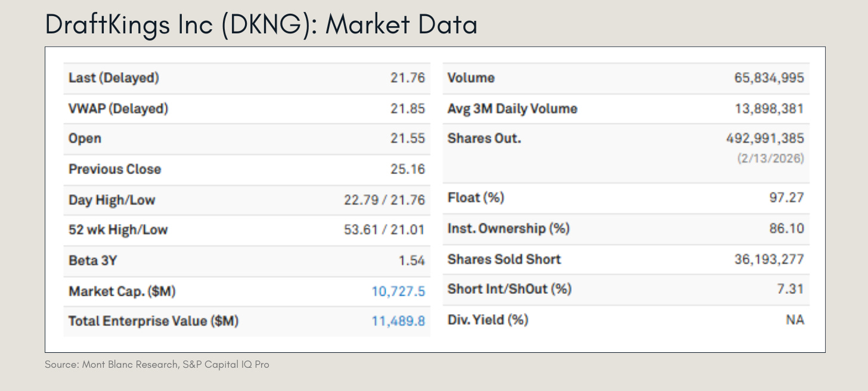868x391 pixels.
Task: Click the Market Cap value 10,727.5
Action: 398,291
